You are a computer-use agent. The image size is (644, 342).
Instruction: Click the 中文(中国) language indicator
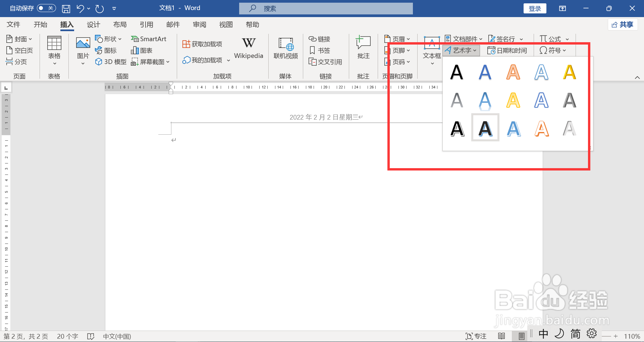pos(117,336)
